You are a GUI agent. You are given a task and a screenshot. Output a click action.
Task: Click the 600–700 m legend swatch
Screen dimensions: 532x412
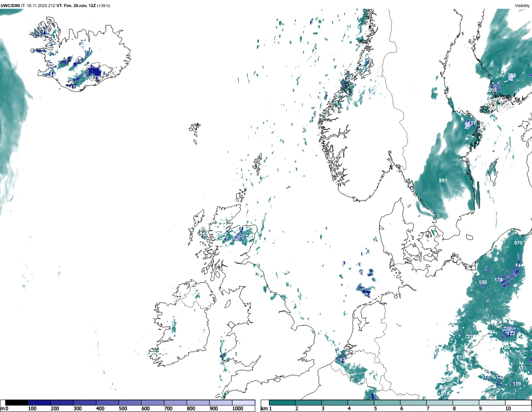pyautogui.click(x=153, y=403)
